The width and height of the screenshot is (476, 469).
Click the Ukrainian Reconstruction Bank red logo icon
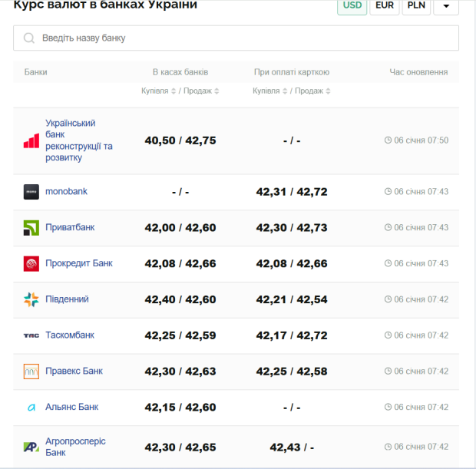(31, 140)
